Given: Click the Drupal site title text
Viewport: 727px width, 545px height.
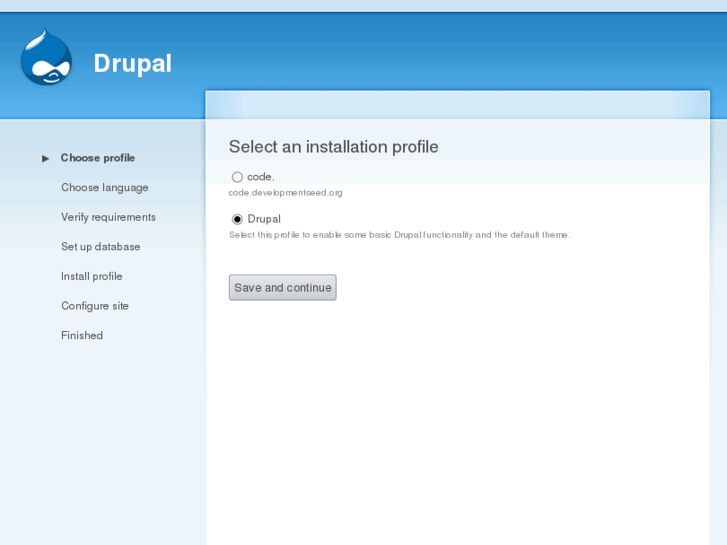Looking at the screenshot, I should (133, 63).
